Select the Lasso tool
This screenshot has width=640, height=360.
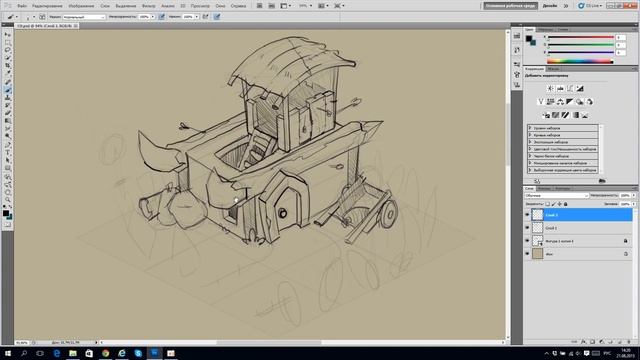(8, 50)
